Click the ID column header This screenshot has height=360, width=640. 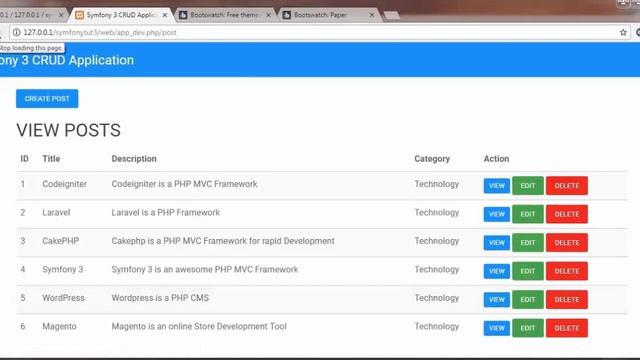coord(24,159)
